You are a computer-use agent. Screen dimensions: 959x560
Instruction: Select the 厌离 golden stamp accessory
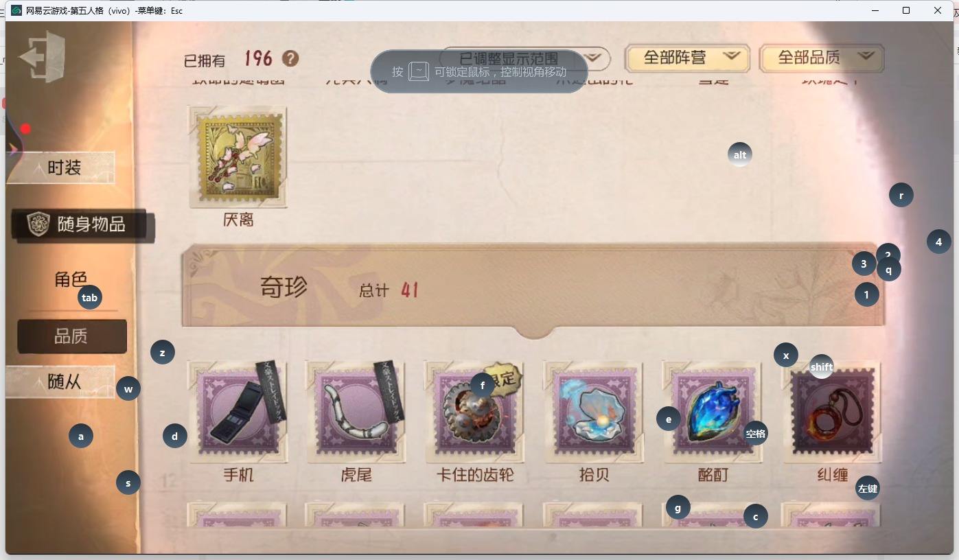[238, 156]
